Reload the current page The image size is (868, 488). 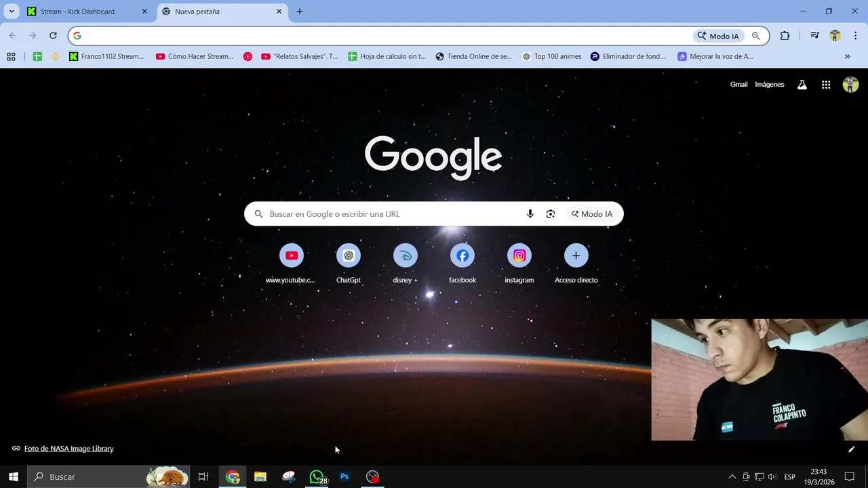click(53, 36)
